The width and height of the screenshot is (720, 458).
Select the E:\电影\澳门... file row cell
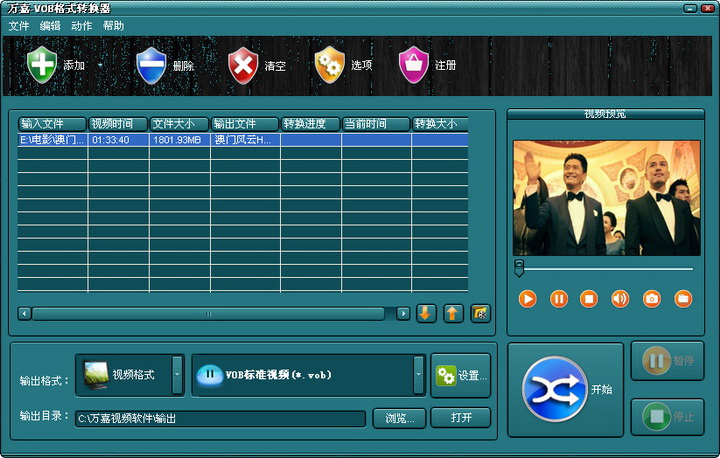52,140
